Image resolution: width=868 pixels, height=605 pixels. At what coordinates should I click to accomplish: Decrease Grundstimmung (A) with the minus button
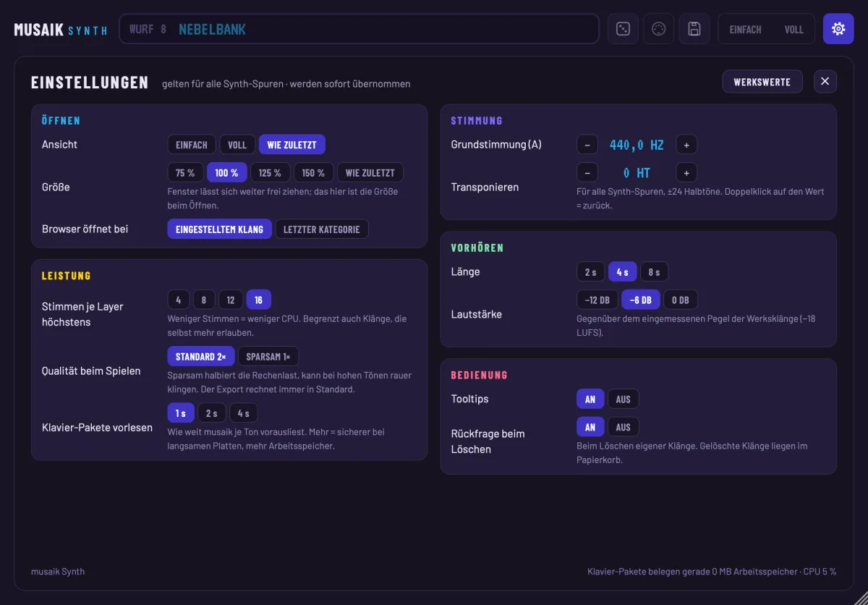(587, 145)
